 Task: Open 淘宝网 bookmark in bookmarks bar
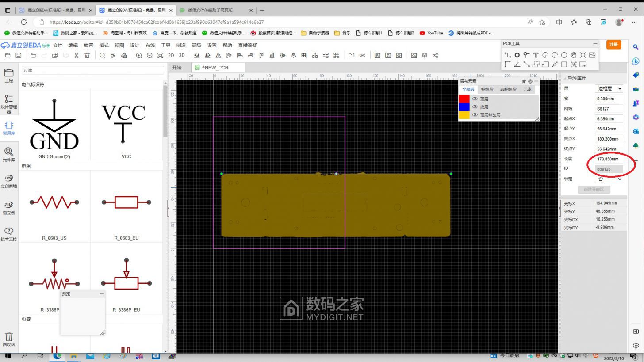point(125,33)
